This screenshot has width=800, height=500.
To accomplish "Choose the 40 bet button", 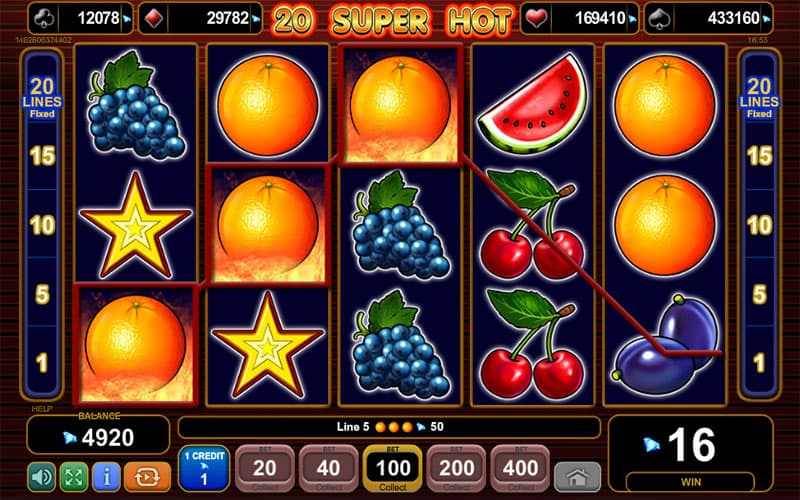I will coord(329,468).
